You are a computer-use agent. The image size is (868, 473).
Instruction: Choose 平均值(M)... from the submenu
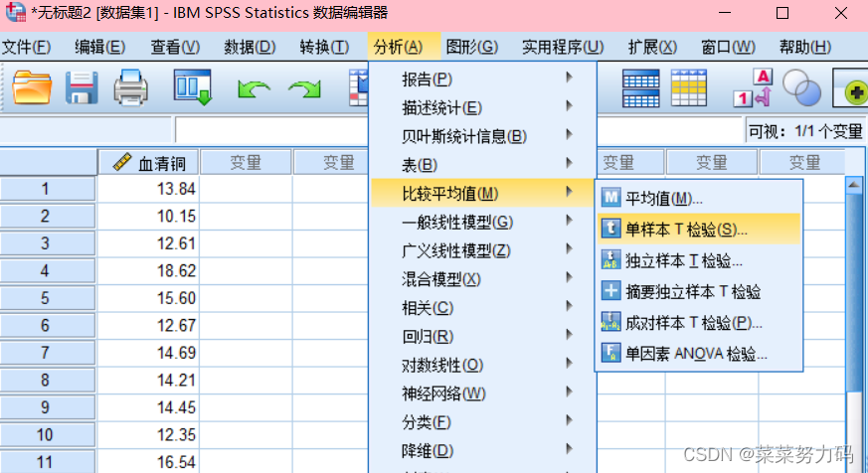click(699, 198)
